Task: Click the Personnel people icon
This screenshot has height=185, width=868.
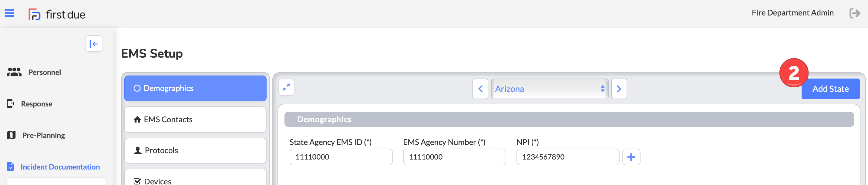Action: point(14,72)
